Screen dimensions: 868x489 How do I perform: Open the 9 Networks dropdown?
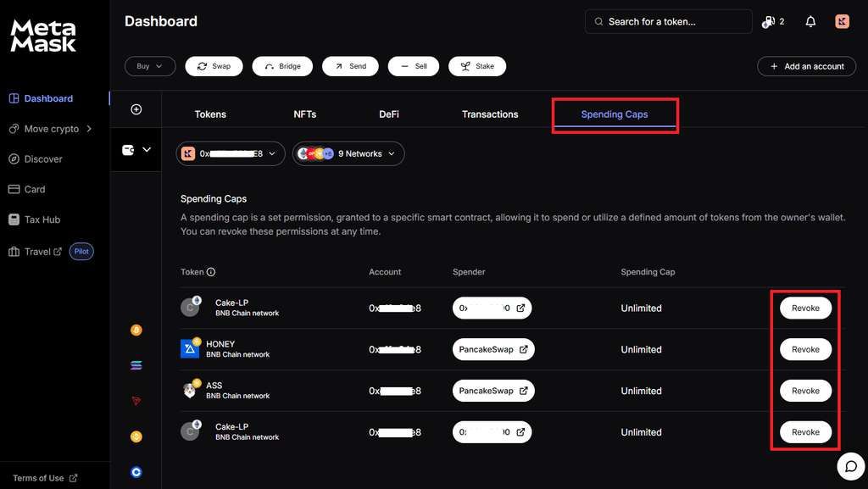pos(348,153)
